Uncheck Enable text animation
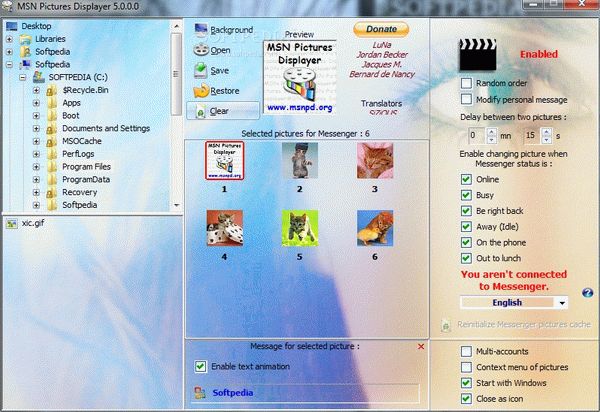Screen dimensions: 600x412 [x=201, y=366]
